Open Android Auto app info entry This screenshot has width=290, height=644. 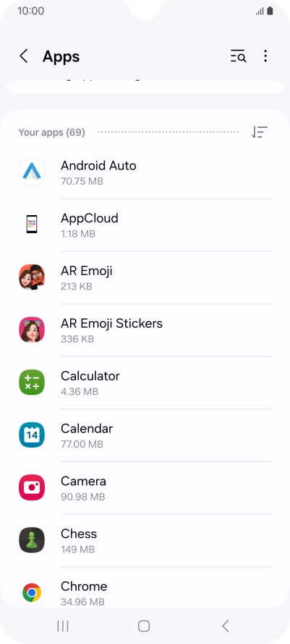click(145, 173)
